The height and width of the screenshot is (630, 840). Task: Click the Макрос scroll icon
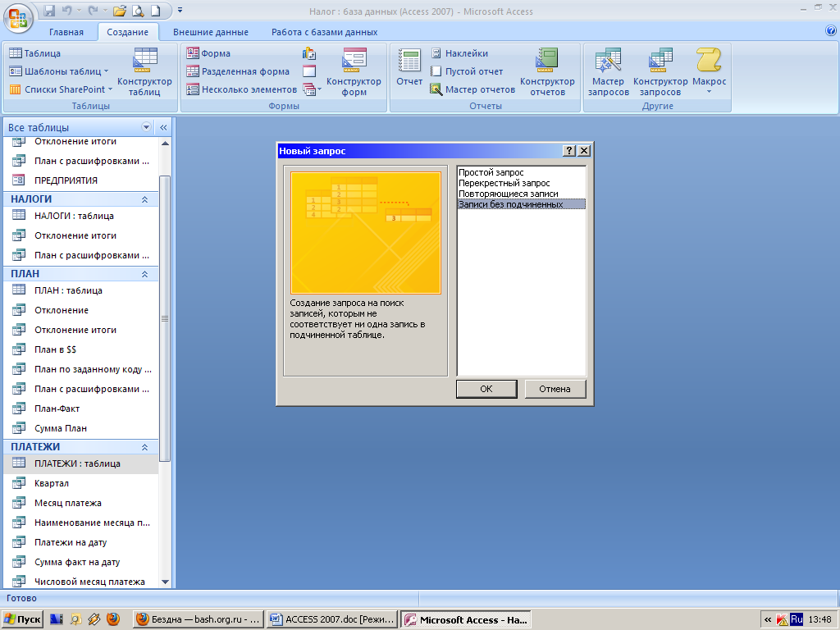pyautogui.click(x=709, y=59)
